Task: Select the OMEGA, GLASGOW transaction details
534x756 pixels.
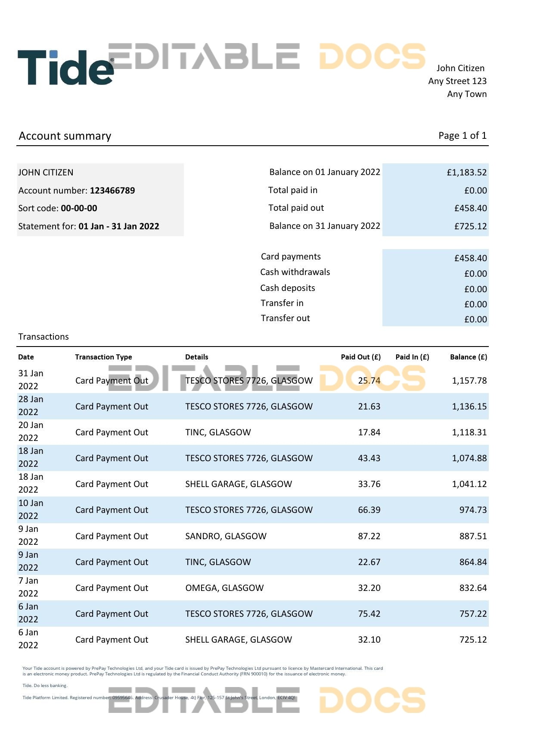Action: [x=224, y=588]
